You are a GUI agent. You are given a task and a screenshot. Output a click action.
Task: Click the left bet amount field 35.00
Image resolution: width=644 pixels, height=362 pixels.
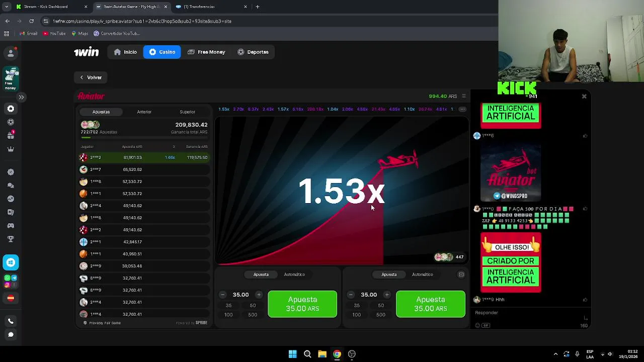240,295
